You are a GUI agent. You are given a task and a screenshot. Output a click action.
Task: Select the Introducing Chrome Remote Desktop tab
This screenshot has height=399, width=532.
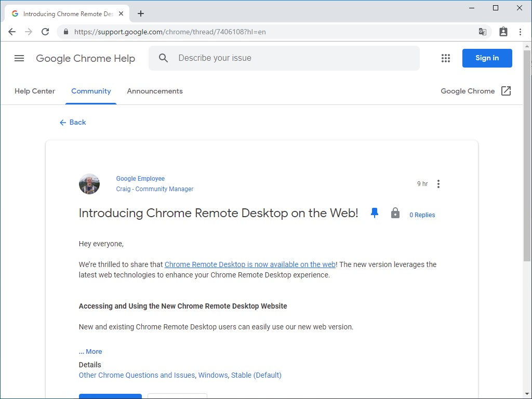67,14
